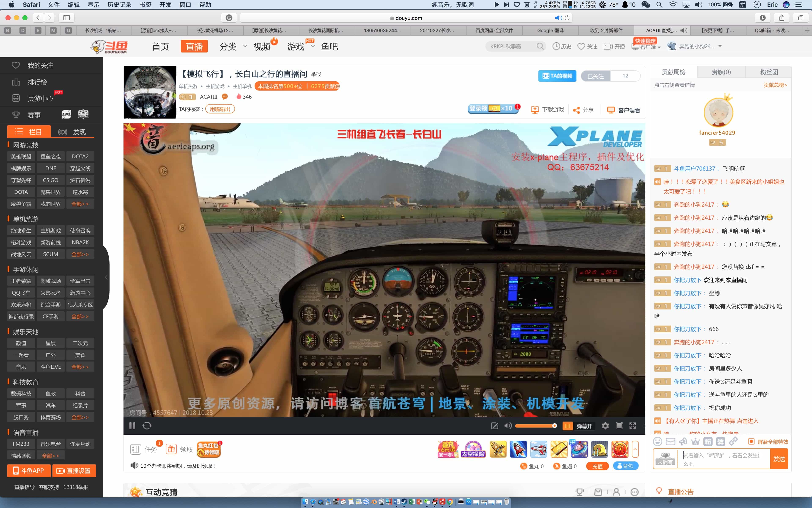Image resolution: width=812 pixels, height=508 pixels.
Task: Pause the live stream video
Action: tap(132, 426)
